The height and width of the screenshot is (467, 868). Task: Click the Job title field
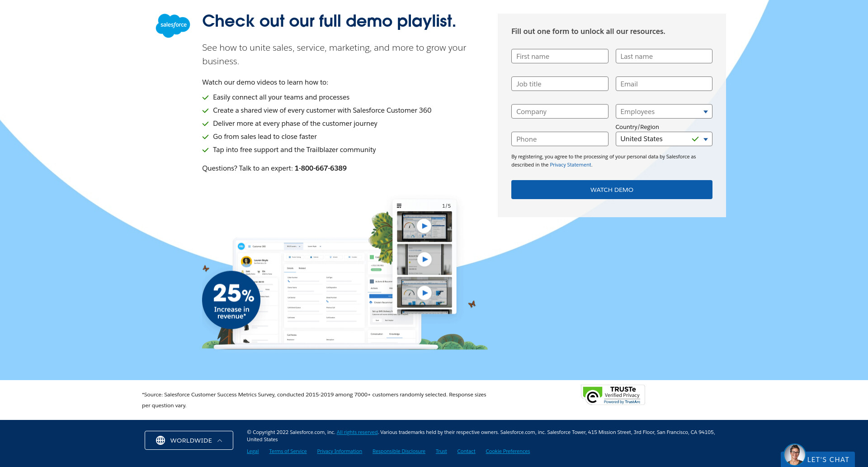(560, 84)
